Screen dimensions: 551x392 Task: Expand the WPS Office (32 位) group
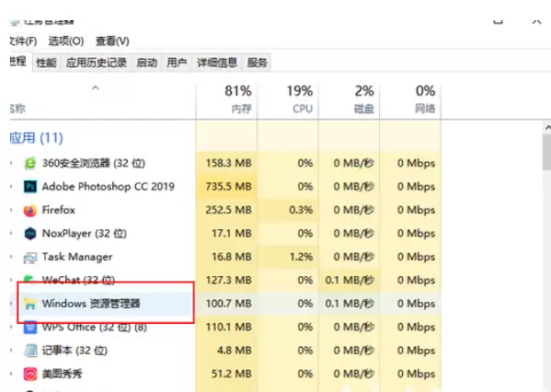(x=11, y=327)
